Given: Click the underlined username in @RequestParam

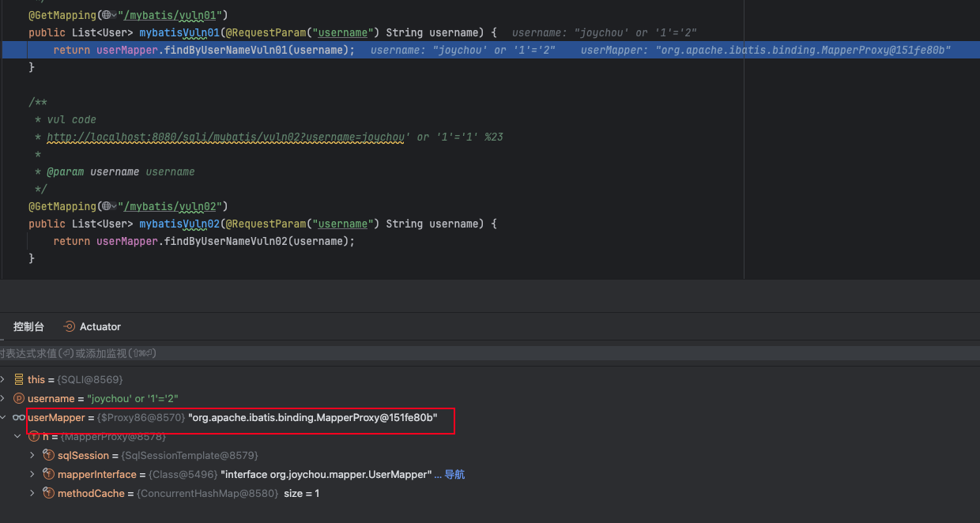Looking at the screenshot, I should tap(342, 32).
